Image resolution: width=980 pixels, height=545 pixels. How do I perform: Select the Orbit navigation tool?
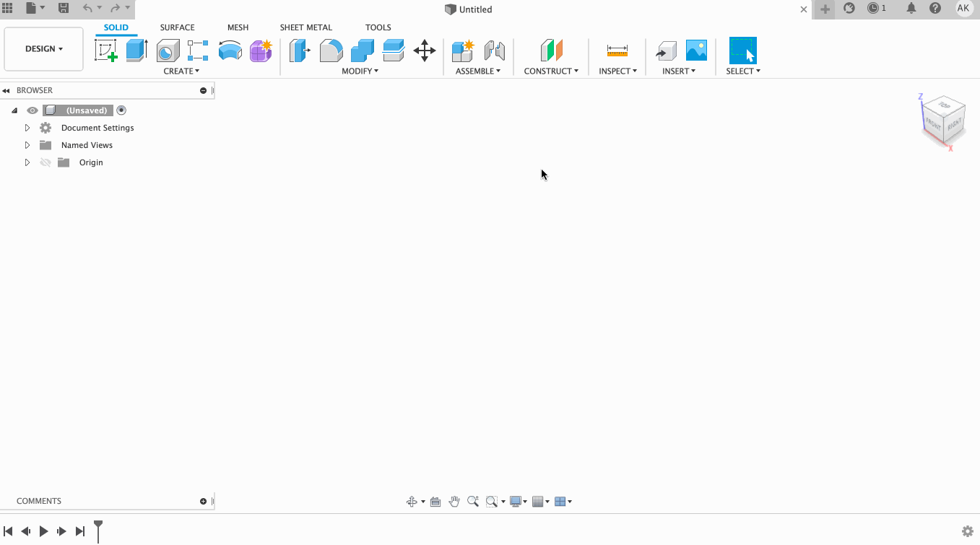click(x=412, y=502)
